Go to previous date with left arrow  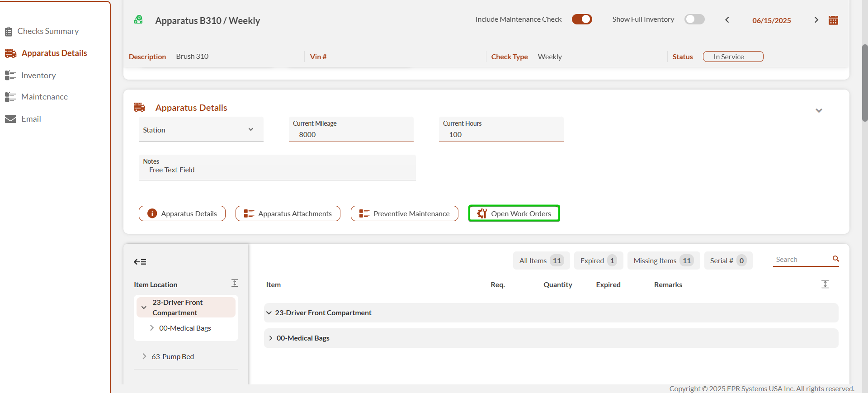tap(727, 20)
